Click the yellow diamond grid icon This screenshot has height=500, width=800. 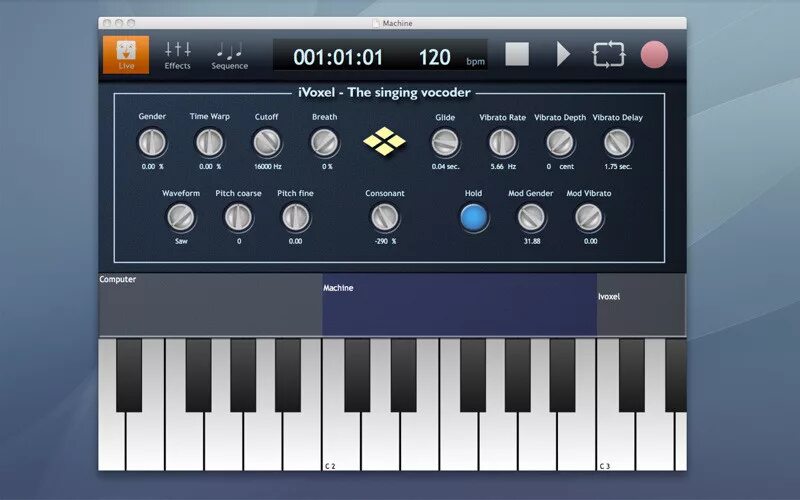384,141
